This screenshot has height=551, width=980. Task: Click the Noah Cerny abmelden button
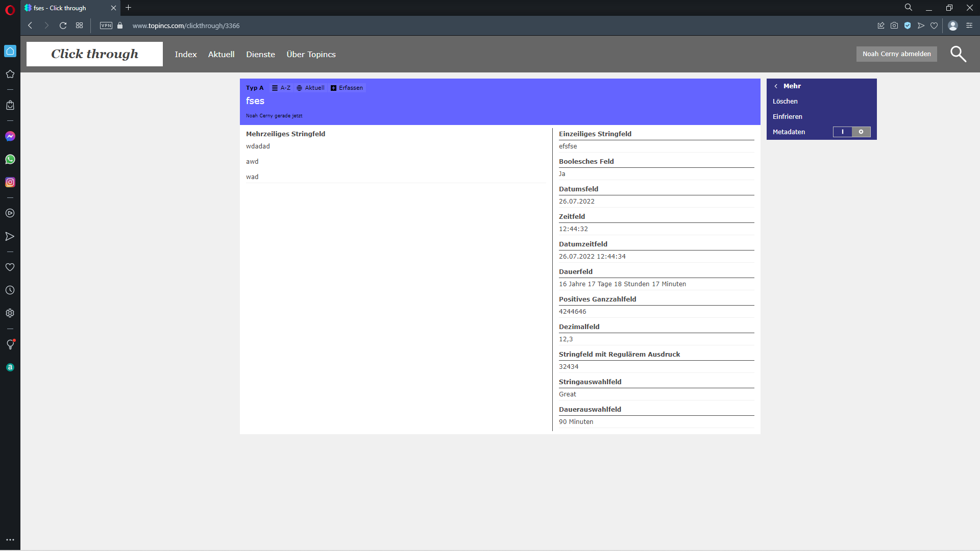(896, 54)
